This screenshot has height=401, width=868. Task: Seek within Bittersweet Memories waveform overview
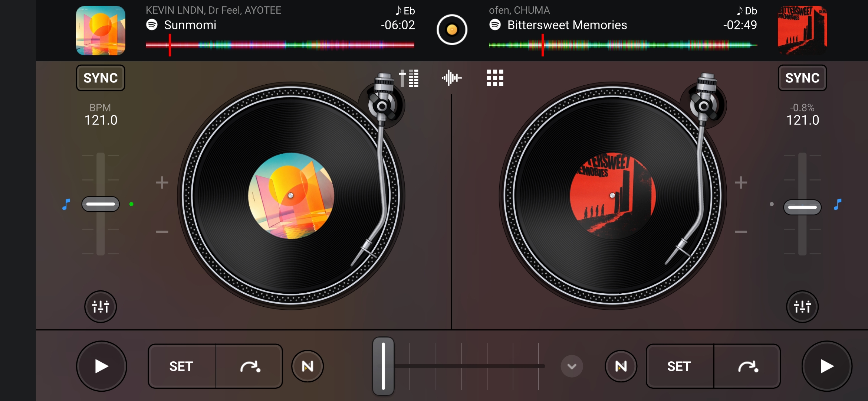[623, 45]
